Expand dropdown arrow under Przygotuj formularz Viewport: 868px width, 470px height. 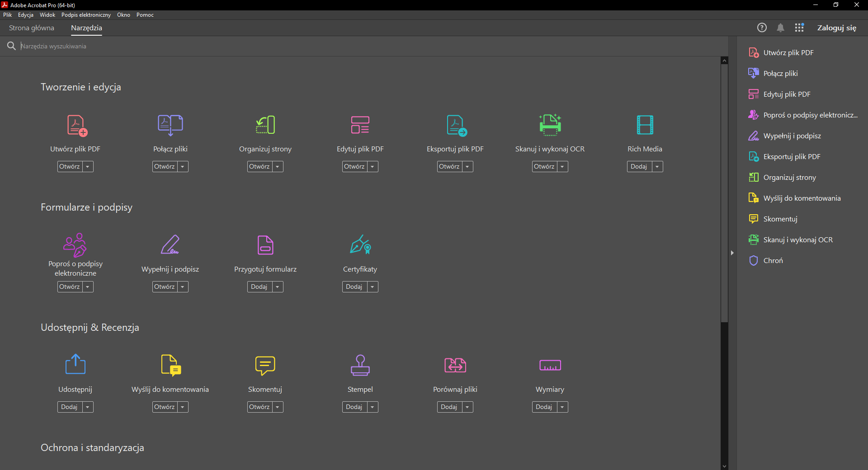(278, 287)
